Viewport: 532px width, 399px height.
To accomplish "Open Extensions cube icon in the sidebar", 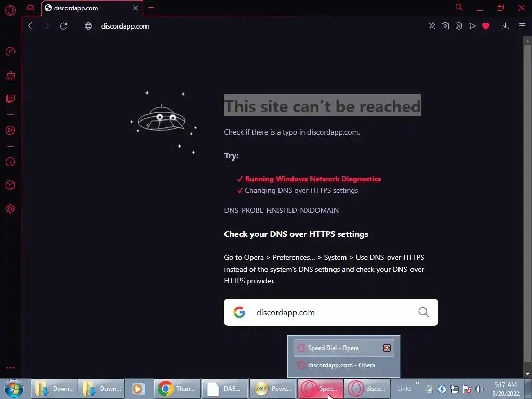I will pos(10,185).
